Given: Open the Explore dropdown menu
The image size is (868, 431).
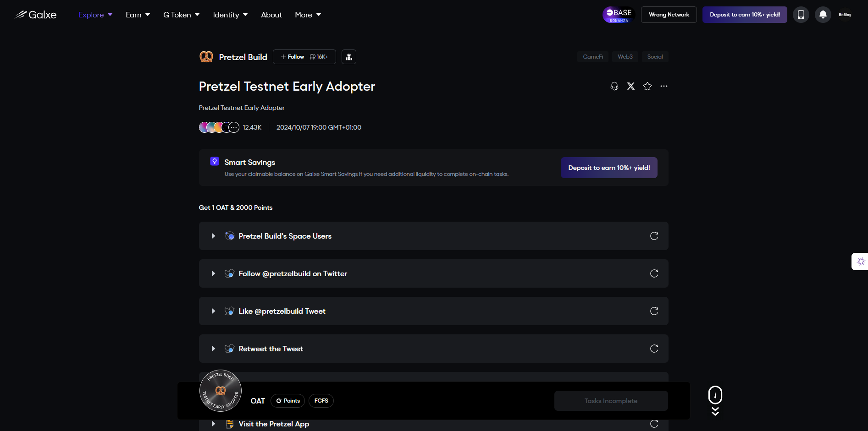Looking at the screenshot, I should [x=95, y=15].
